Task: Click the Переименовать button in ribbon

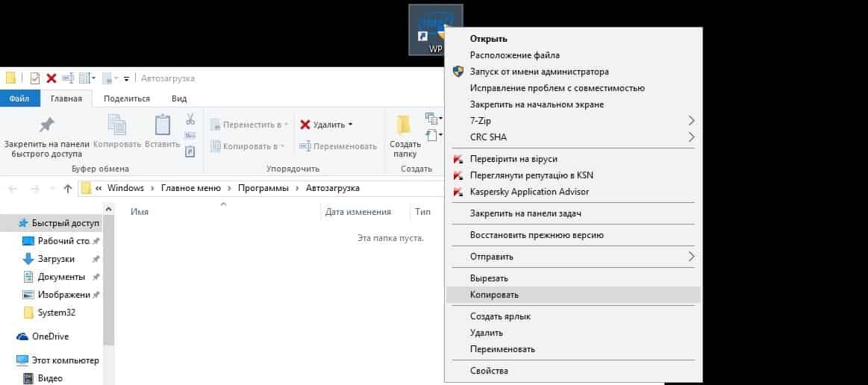Action: coord(338,146)
